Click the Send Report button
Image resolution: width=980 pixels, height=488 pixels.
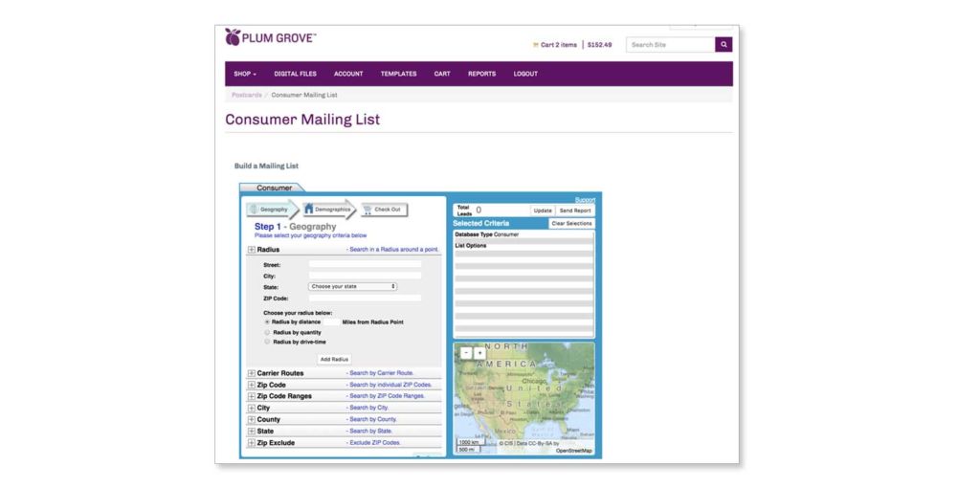click(575, 211)
